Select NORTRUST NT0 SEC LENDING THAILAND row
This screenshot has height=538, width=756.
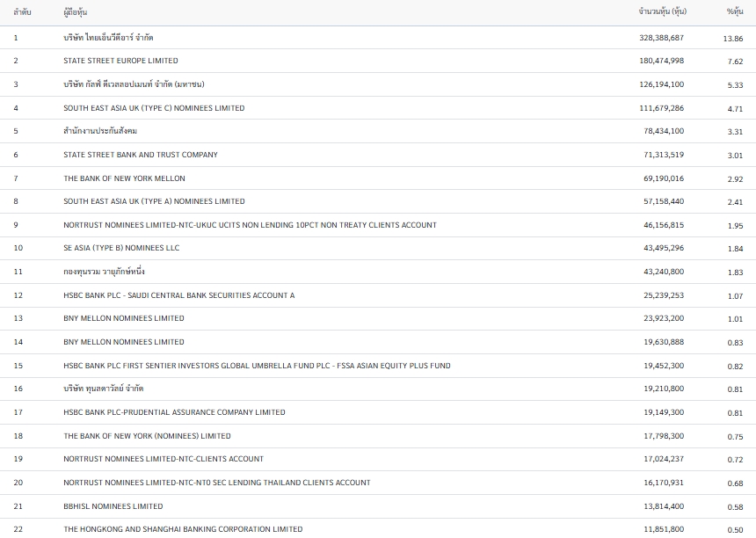pos(378,483)
